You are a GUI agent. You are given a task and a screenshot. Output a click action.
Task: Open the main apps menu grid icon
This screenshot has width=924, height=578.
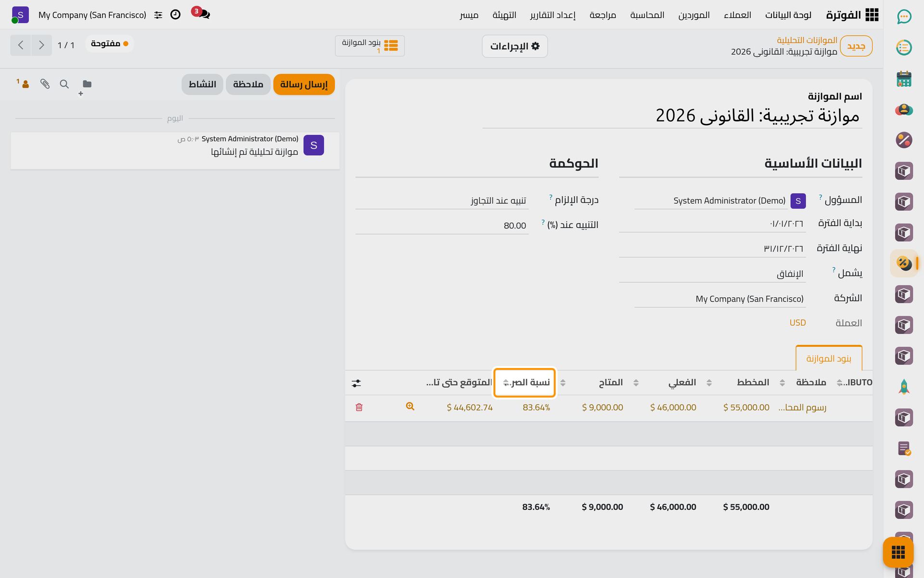pyautogui.click(x=872, y=15)
